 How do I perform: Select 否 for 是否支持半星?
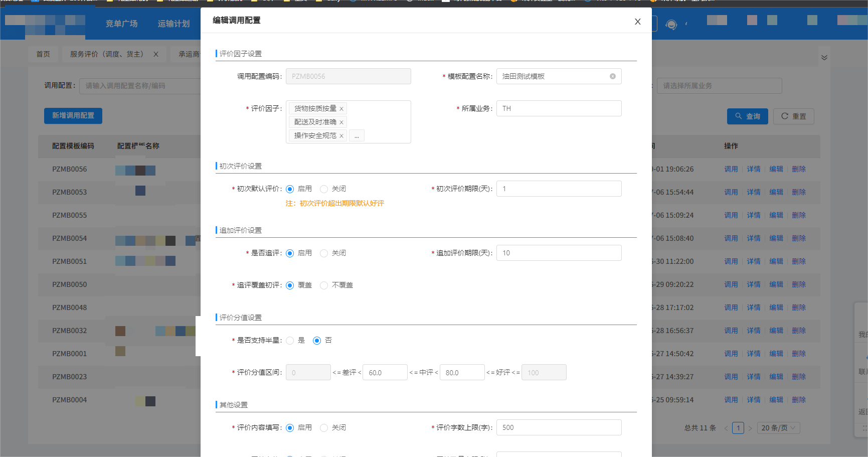(x=317, y=341)
